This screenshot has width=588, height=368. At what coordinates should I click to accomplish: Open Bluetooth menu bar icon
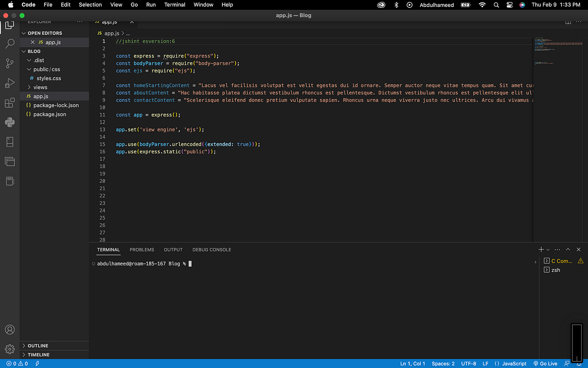coord(396,5)
